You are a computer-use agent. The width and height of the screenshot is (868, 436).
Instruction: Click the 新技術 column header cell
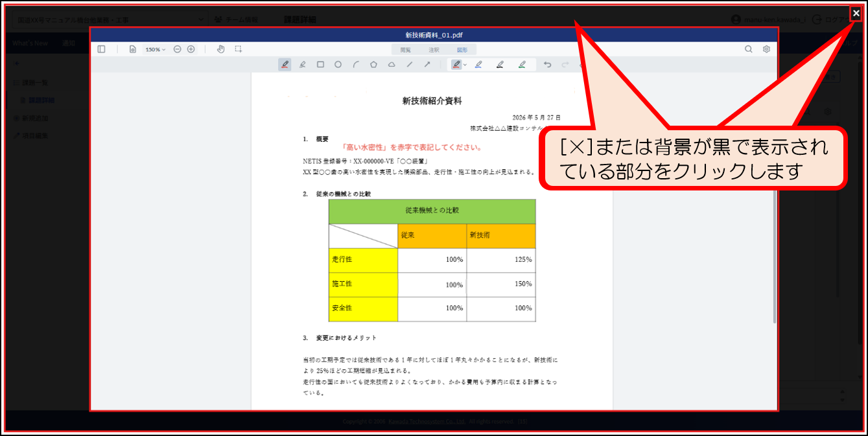(x=501, y=236)
